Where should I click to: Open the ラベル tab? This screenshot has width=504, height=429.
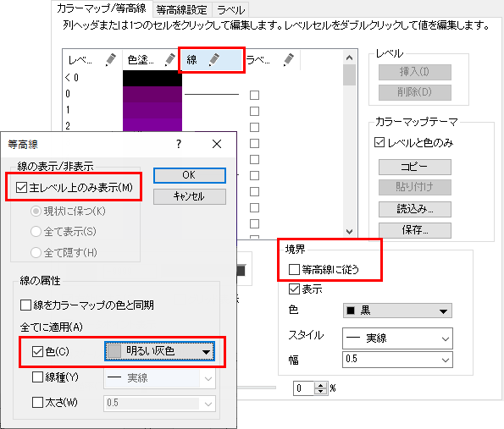230,10
